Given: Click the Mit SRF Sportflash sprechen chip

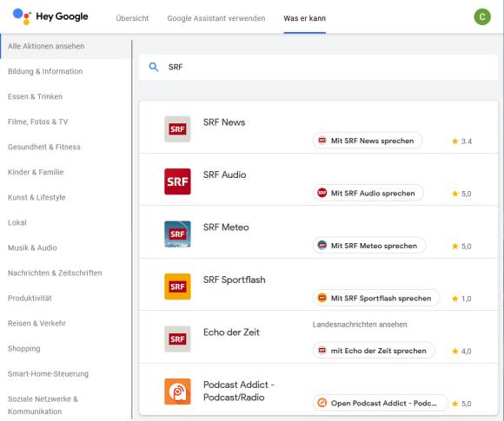Looking at the screenshot, I should [x=376, y=298].
